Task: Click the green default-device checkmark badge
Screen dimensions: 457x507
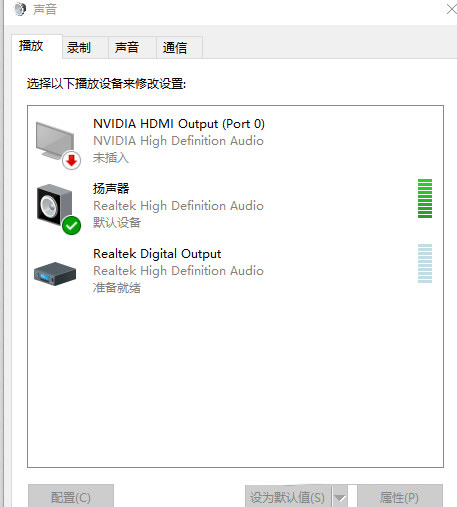Action: 71,225
